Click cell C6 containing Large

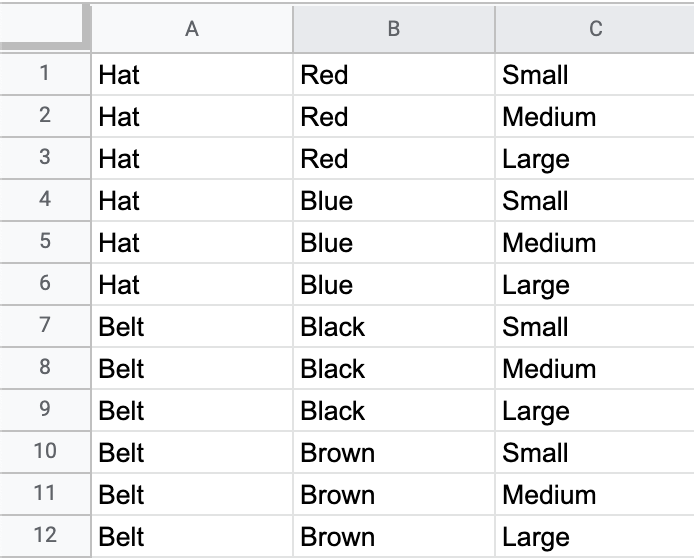point(595,285)
